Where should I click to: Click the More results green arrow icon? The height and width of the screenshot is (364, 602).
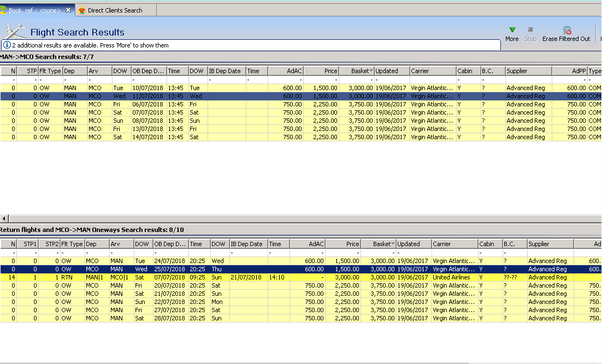512,30
